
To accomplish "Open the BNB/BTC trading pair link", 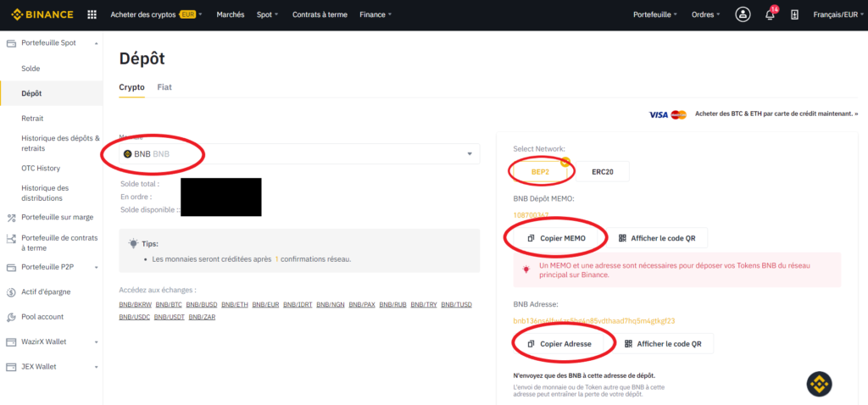I will (169, 305).
